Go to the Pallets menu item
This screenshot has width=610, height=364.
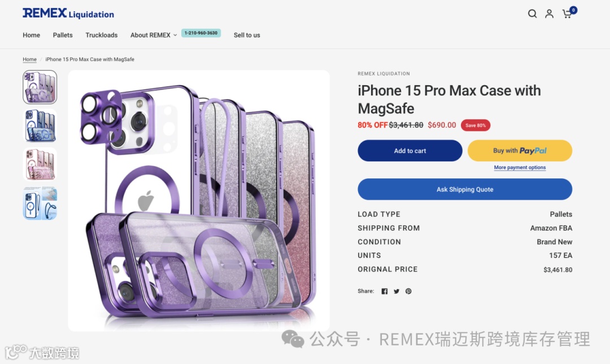[x=63, y=35]
